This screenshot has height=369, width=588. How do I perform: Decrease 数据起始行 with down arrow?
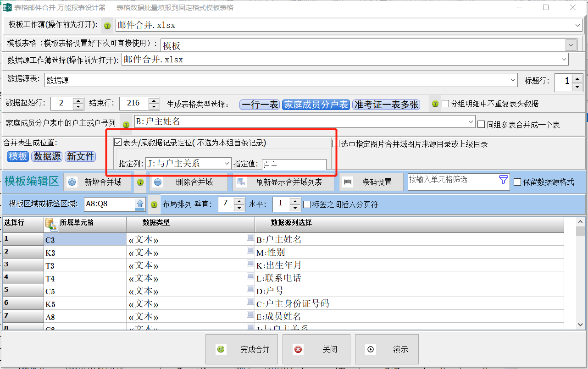coord(78,106)
